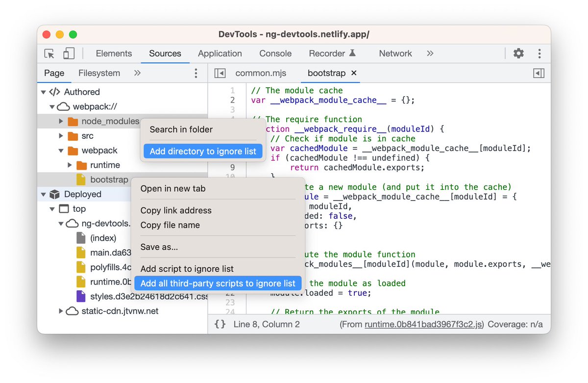Open the Application panel
The image size is (588, 383).
click(220, 53)
